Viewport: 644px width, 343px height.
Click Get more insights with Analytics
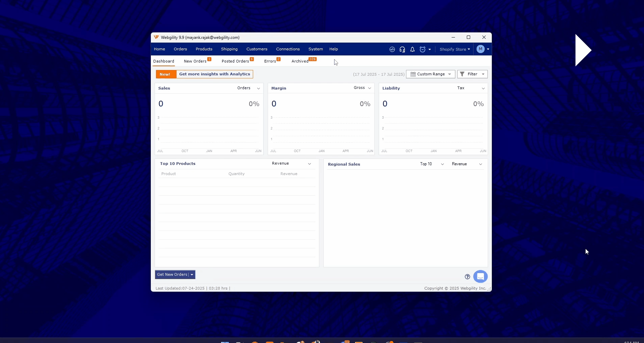point(214,74)
